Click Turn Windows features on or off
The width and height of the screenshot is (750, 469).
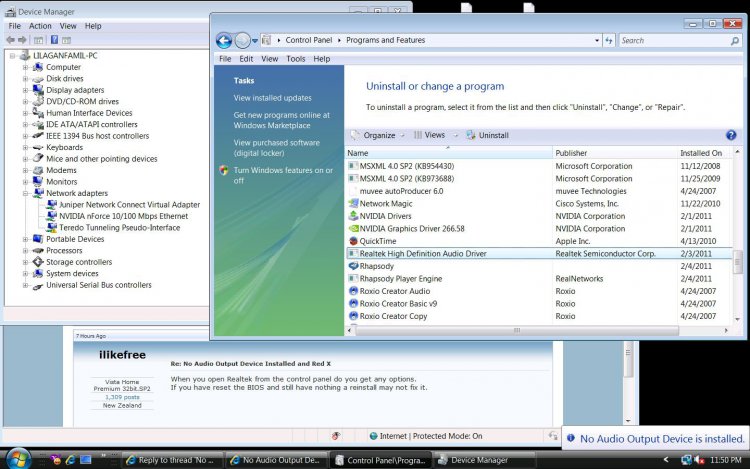click(x=283, y=175)
